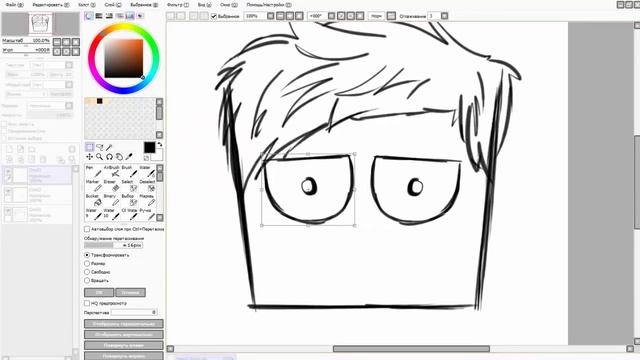
Task: Choose the AirBrush tool
Action: coord(111,171)
